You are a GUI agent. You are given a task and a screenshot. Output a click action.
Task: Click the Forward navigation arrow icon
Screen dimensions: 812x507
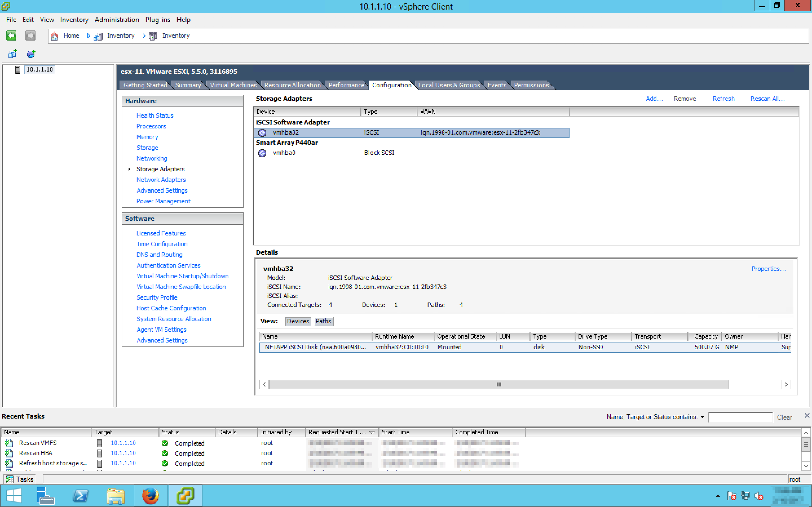click(30, 35)
